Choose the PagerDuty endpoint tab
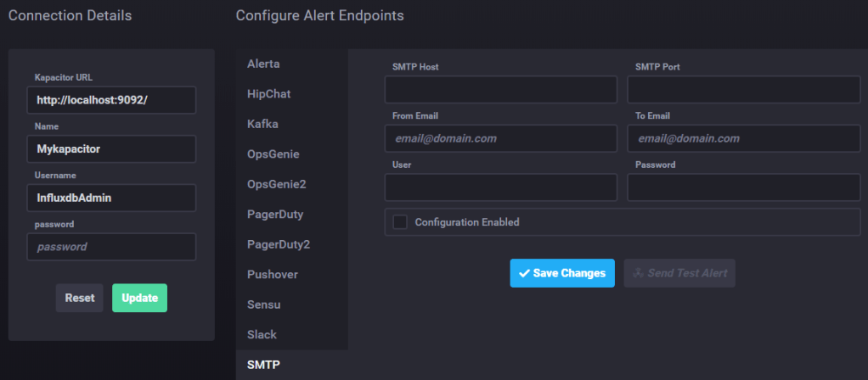The height and width of the screenshot is (380, 868). (x=274, y=214)
